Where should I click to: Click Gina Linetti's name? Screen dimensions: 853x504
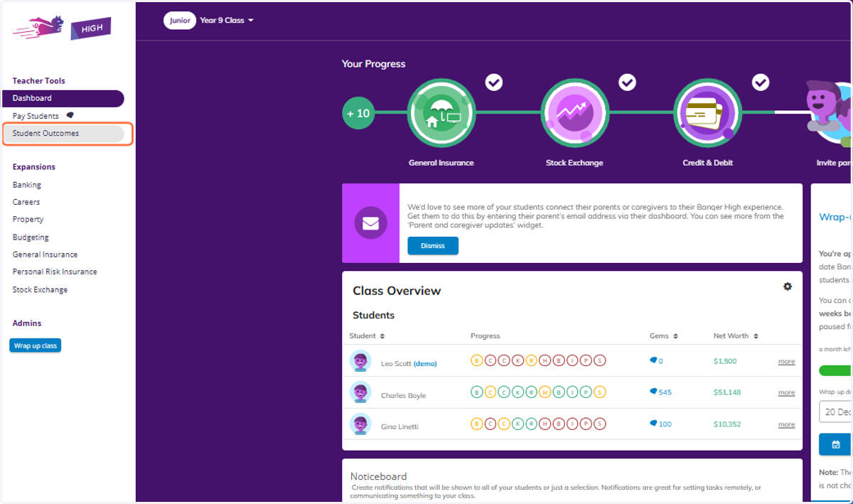pos(399,427)
